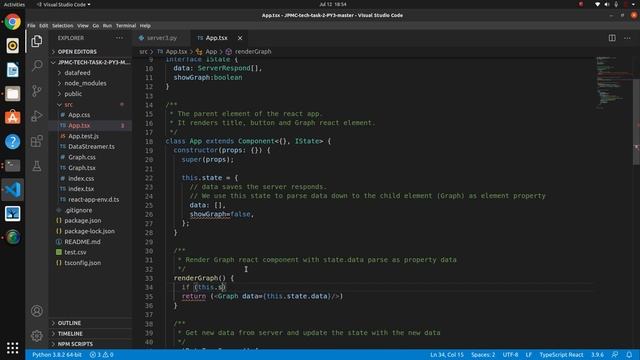Open test.csv in the explorer

pyautogui.click(x=76, y=252)
